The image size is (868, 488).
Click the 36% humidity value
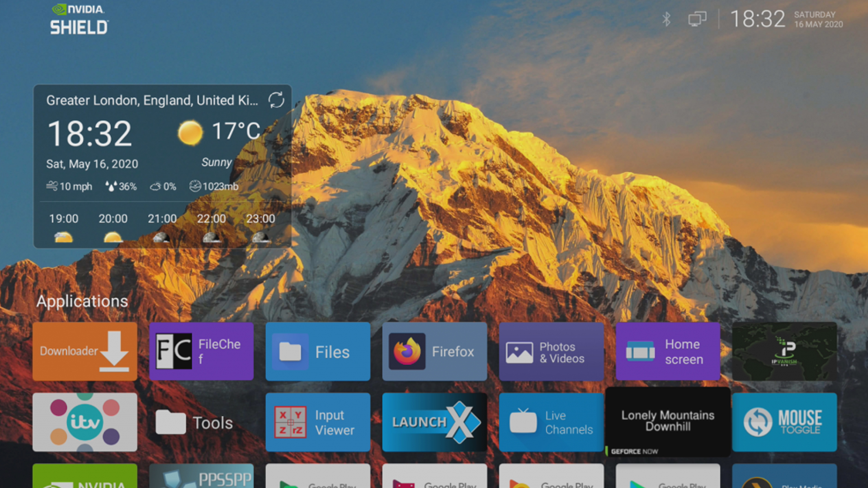[121, 186]
